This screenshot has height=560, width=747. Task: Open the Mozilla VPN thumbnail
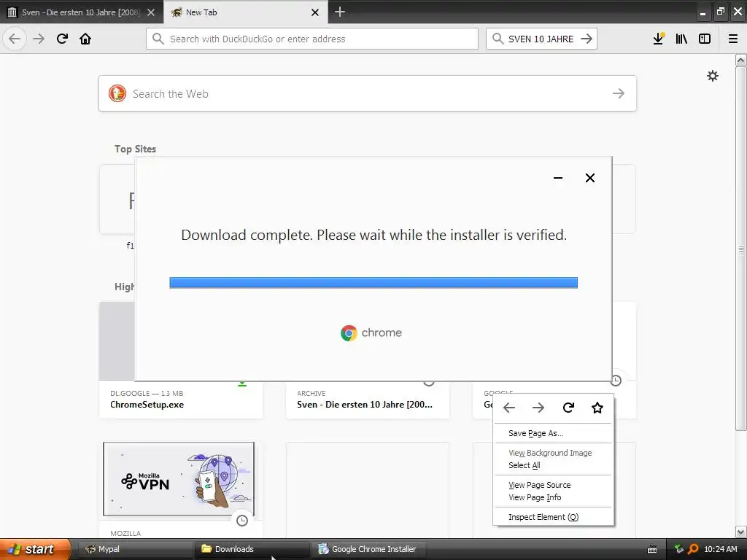coord(179,479)
